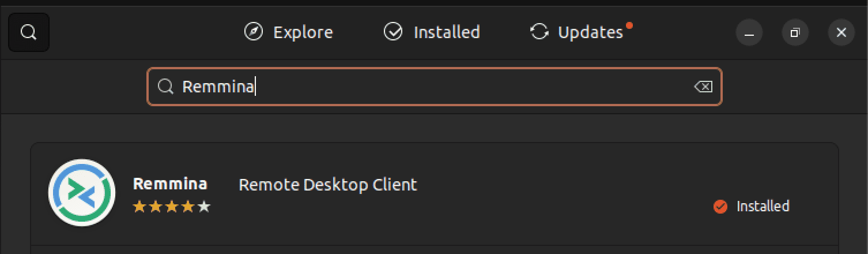This screenshot has height=254, width=868.
Task: Click the Updates refresh arrows icon
Action: pos(539,32)
